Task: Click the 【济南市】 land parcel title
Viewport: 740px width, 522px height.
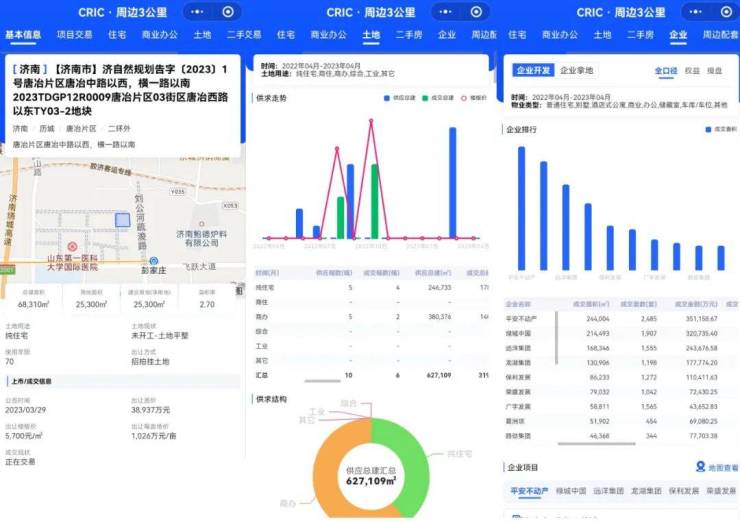Action: [x=120, y=90]
